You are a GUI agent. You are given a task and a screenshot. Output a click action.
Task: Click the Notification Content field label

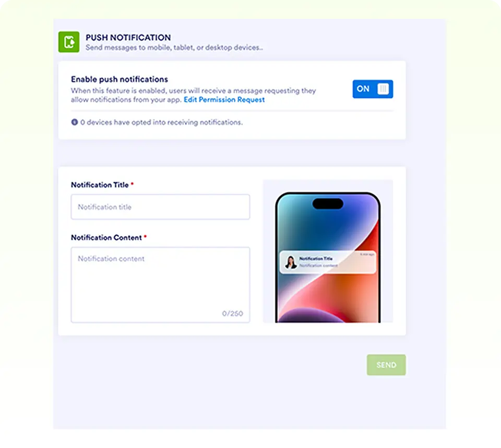click(x=106, y=238)
